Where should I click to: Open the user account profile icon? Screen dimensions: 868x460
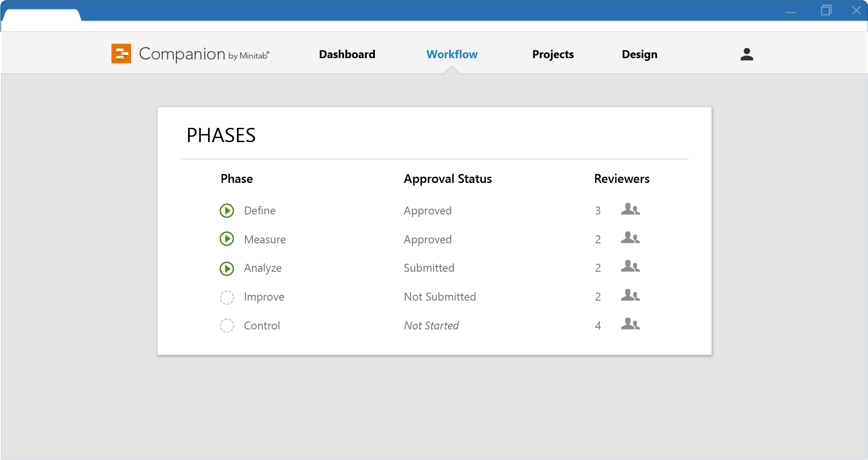(x=747, y=54)
